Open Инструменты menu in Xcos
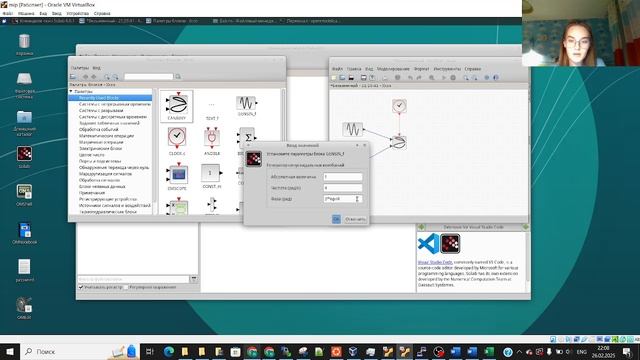The height and width of the screenshot is (360, 640). [x=447, y=69]
